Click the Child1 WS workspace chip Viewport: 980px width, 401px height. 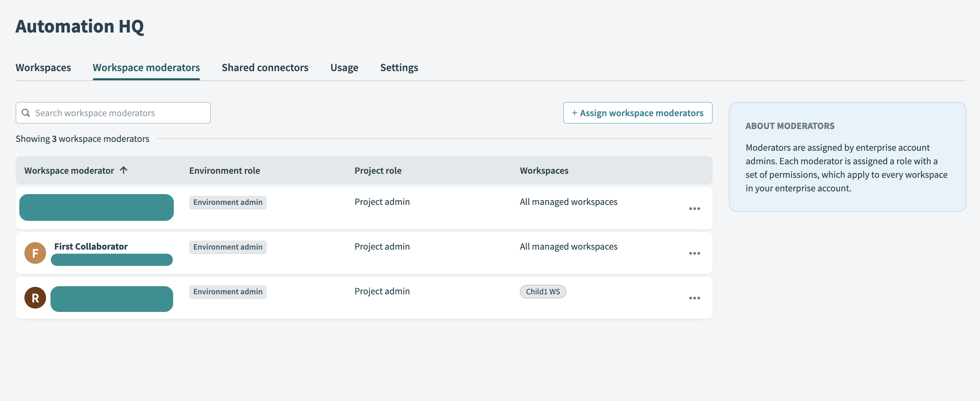pos(543,292)
